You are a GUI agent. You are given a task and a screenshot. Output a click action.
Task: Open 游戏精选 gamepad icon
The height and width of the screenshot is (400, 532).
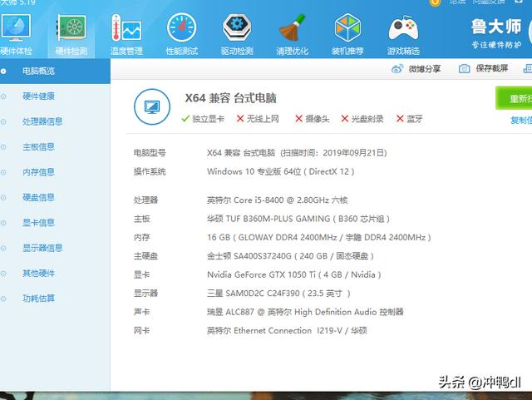point(403,34)
